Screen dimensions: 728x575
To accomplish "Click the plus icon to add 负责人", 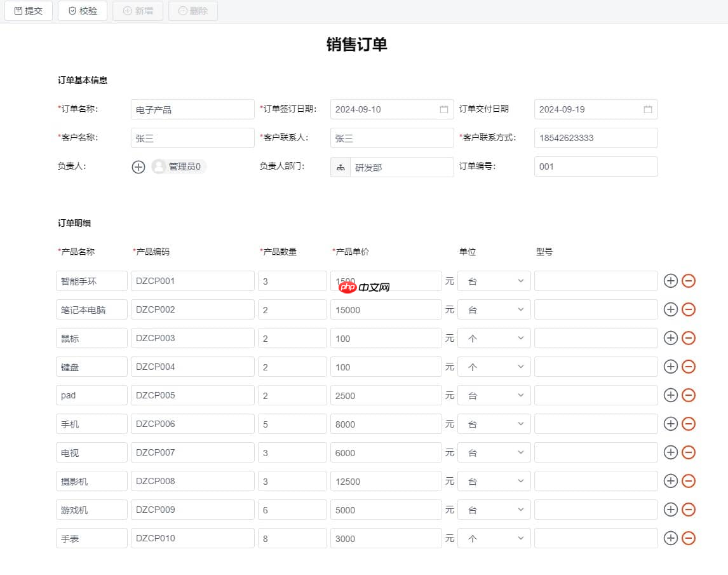I will (x=138, y=166).
